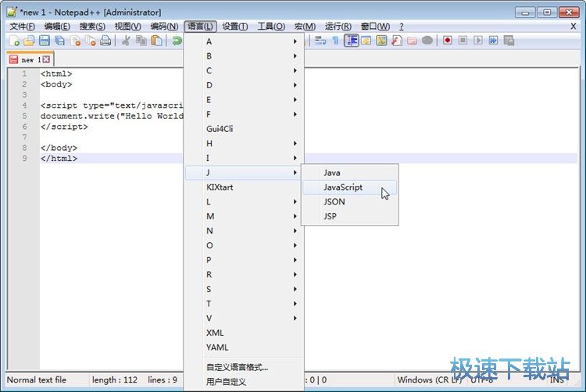
Task: Click line 9 containing </html>
Action: click(x=59, y=159)
